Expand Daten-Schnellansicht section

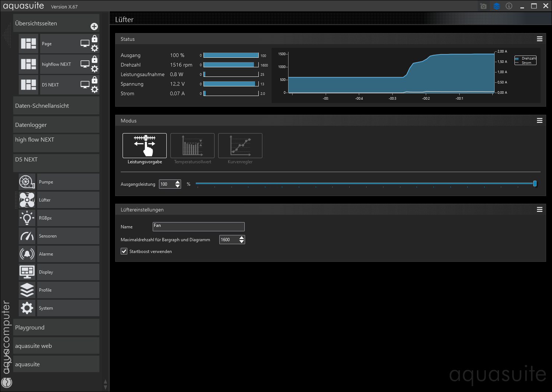56,106
